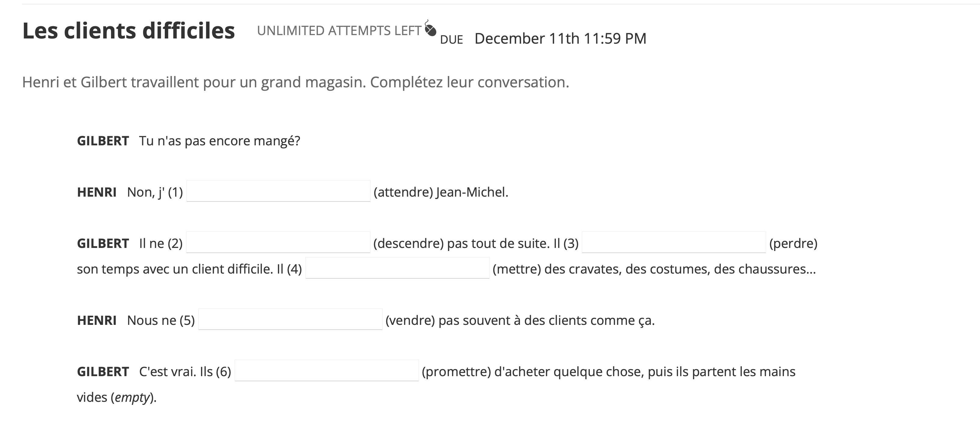Click the "DUE" label

click(x=451, y=40)
